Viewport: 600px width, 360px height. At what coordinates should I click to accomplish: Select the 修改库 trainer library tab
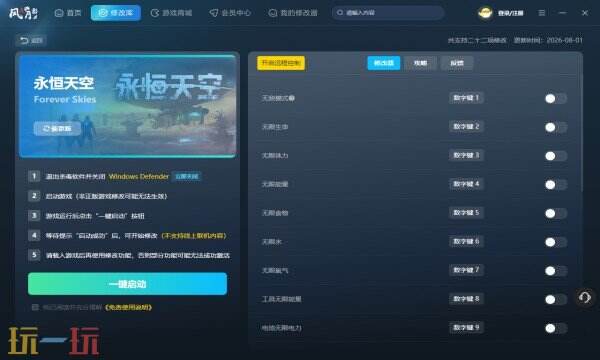pos(116,13)
